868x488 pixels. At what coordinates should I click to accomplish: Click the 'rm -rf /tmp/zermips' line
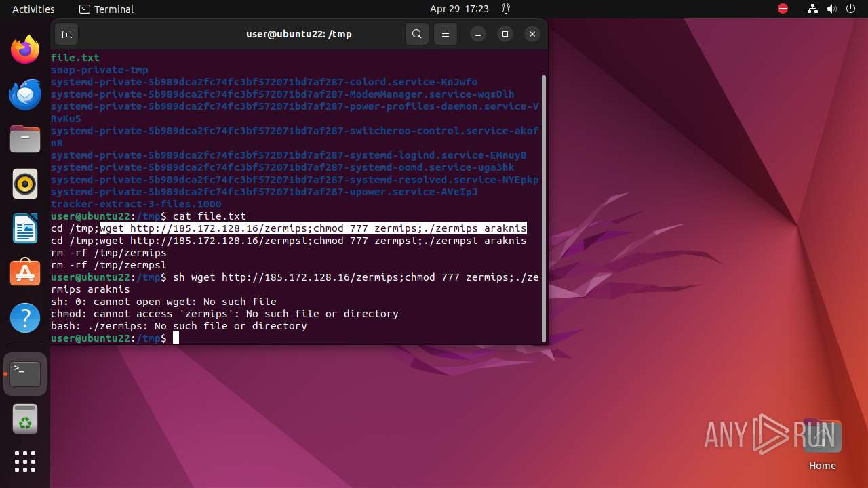[108, 253]
